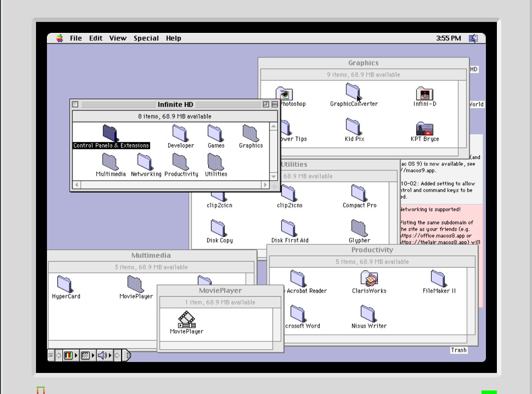Select the Glypher folder in Utilities window
Image resolution: width=532 pixels, height=394 pixels.
coord(359,228)
